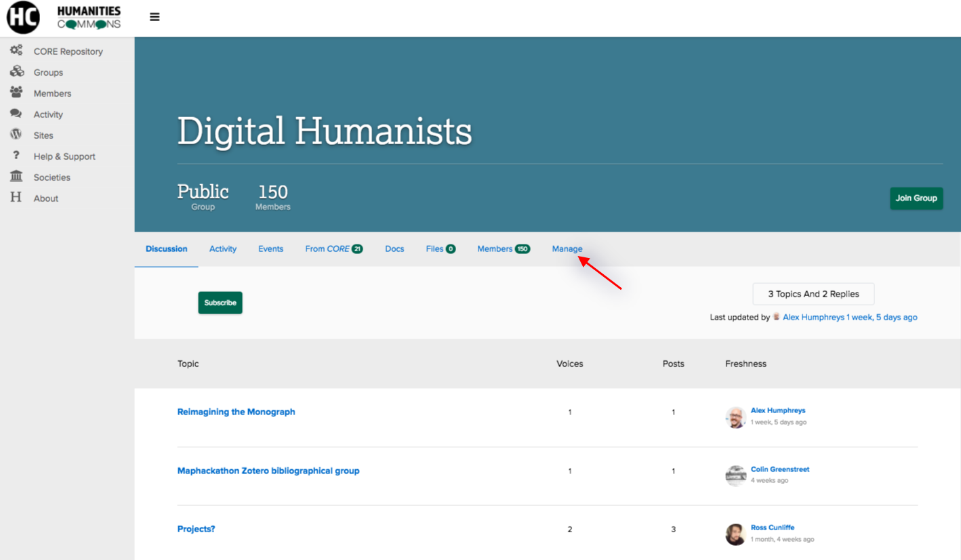Select the Events tab
Viewport: 961px width, 560px height.
pos(270,249)
